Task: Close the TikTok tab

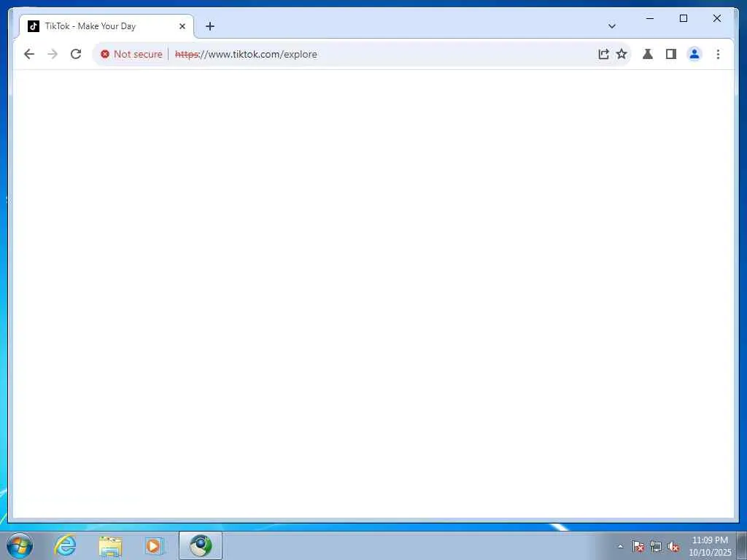Action: (182, 26)
